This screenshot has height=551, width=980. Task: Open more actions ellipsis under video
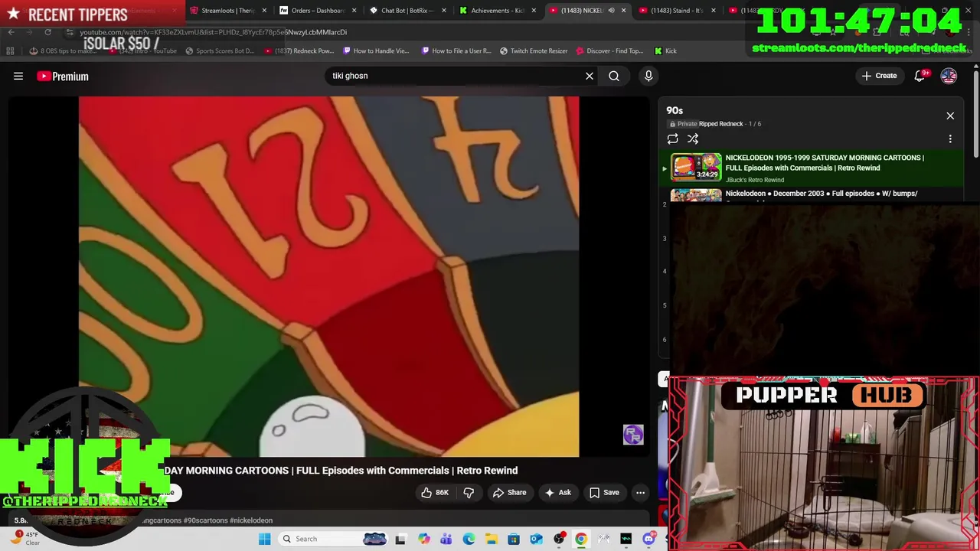click(x=641, y=493)
